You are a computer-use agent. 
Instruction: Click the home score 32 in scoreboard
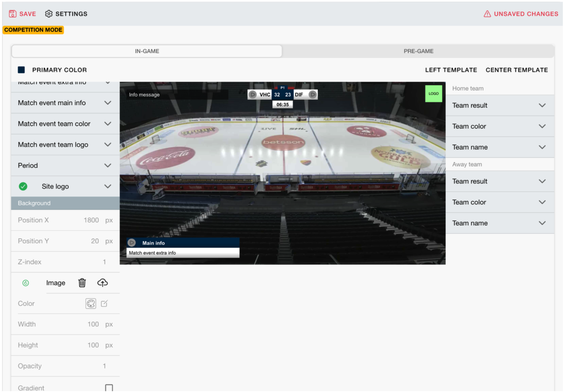click(277, 95)
